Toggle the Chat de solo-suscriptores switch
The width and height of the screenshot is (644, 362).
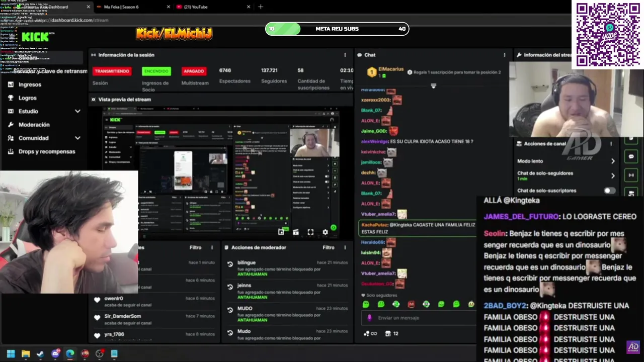tap(609, 191)
